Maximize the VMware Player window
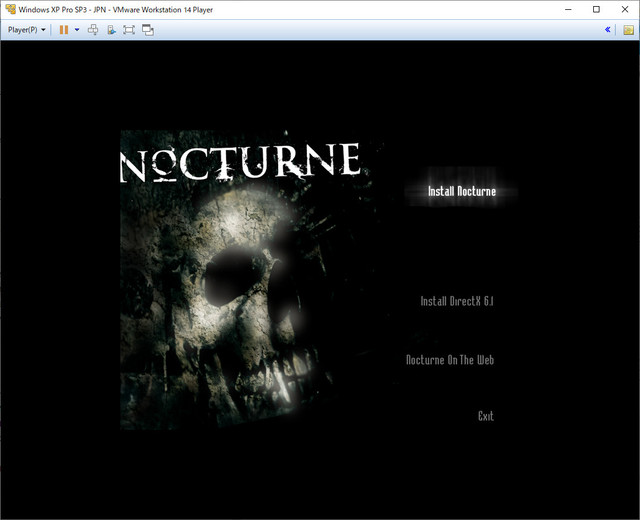This screenshot has height=520, width=640. (x=596, y=9)
